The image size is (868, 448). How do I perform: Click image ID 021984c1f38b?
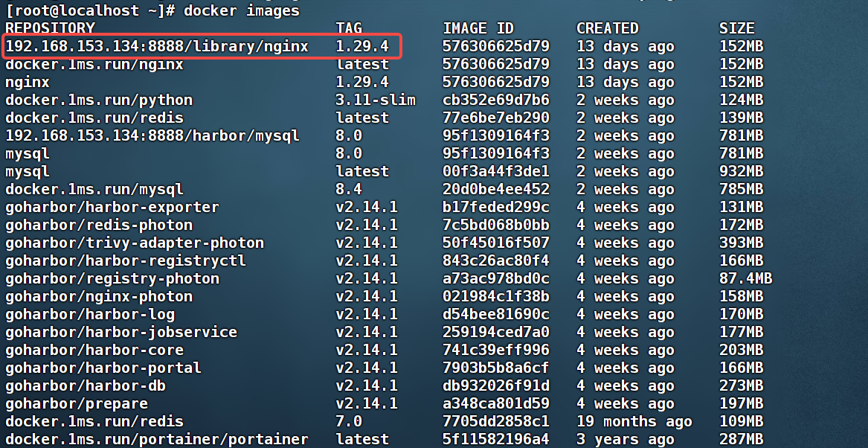pos(496,296)
